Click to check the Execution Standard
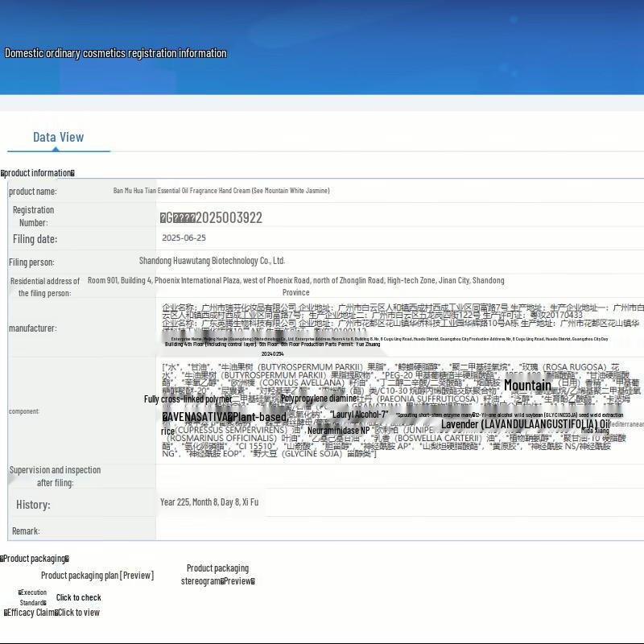Viewport: 644px width, 644px height. [x=78, y=597]
